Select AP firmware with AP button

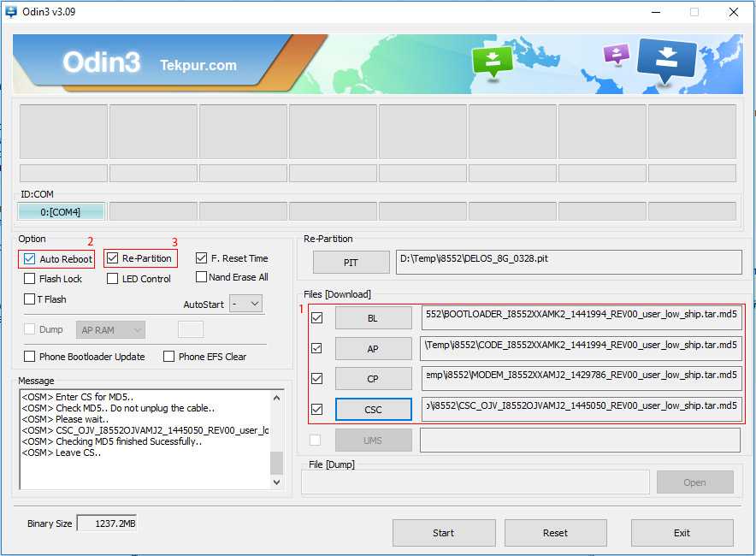pyautogui.click(x=373, y=348)
